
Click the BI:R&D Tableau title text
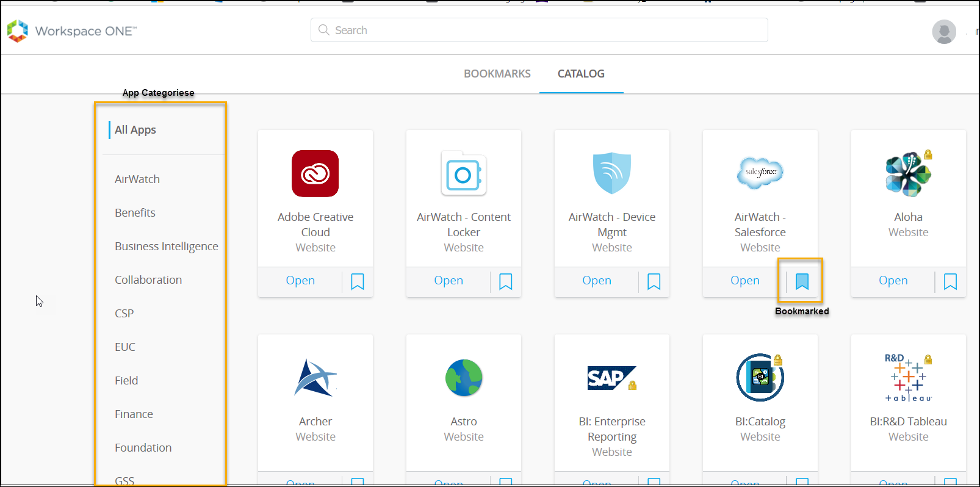tap(908, 422)
